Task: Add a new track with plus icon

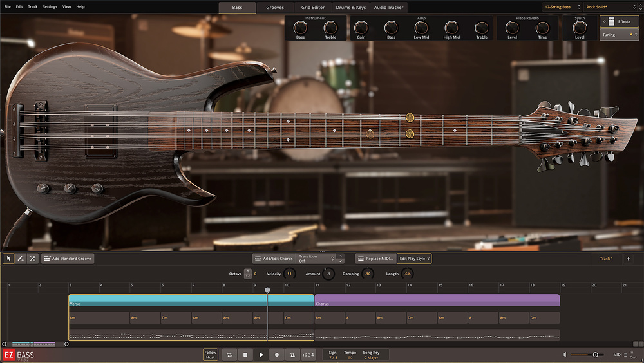Action: click(x=628, y=259)
